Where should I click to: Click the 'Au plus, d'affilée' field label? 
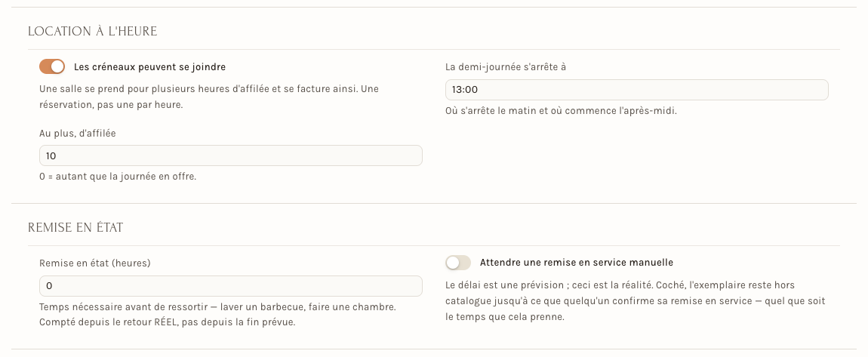click(78, 134)
